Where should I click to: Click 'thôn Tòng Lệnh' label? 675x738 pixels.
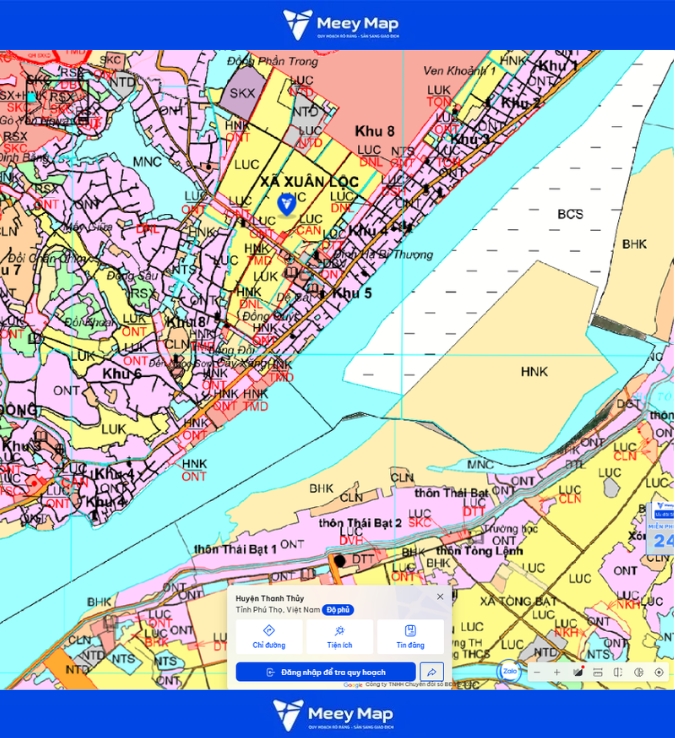pos(479,551)
